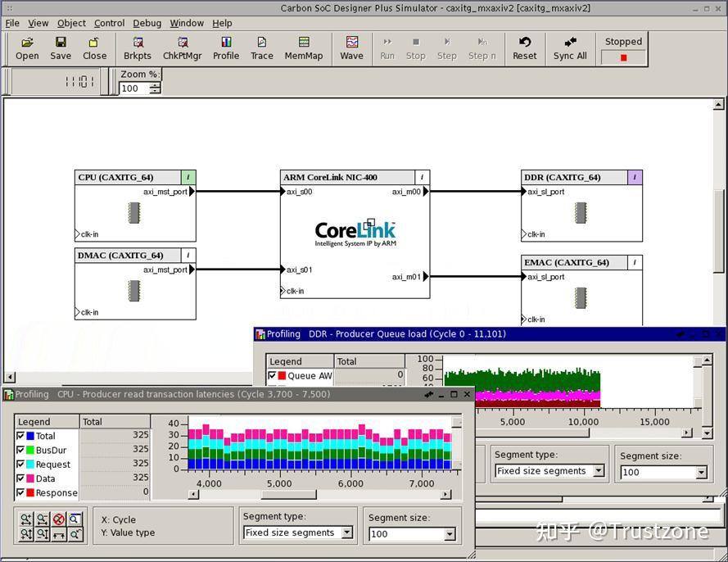Screen dimensions: 728x562
Task: Click the Save toolbar icon
Action: [x=61, y=48]
